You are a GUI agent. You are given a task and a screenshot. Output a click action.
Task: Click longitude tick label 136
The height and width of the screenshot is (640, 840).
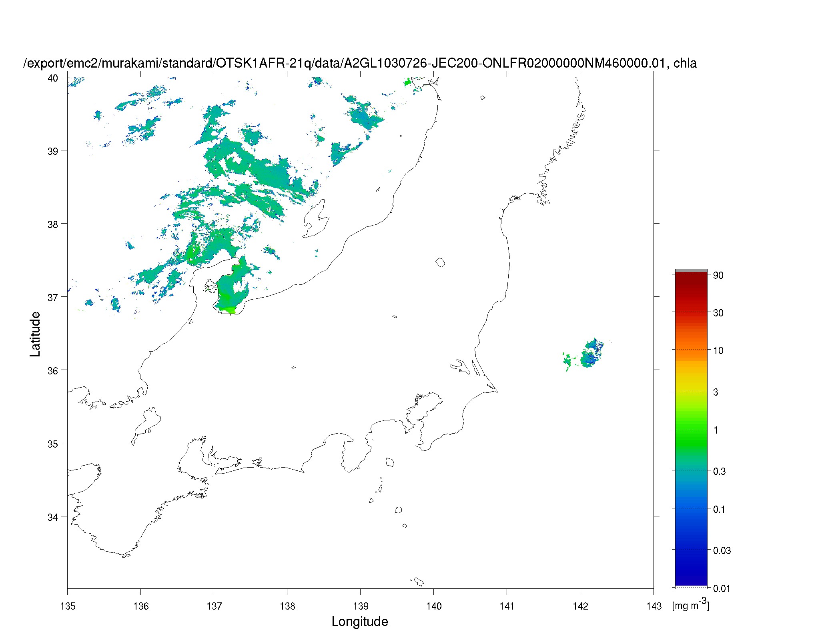[x=141, y=606]
